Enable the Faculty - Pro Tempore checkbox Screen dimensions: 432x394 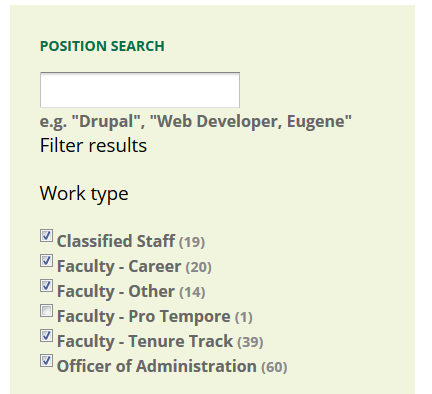click(x=46, y=311)
